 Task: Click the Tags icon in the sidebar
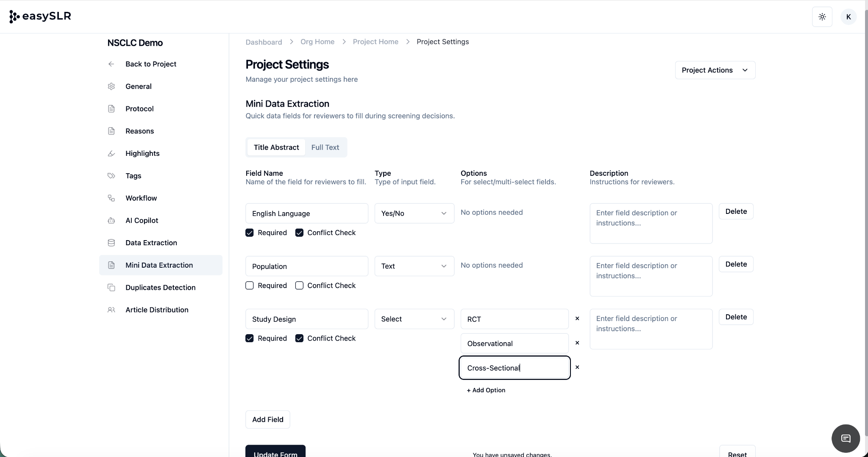coord(111,176)
